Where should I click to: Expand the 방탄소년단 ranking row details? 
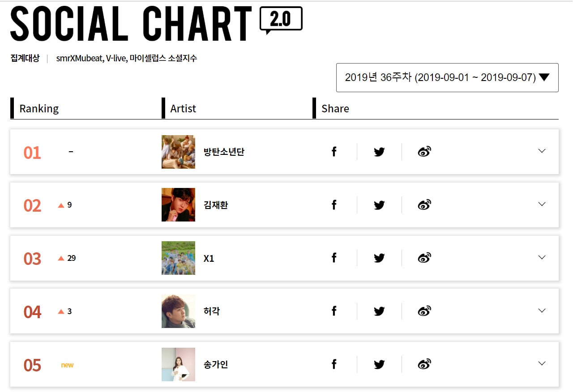(x=542, y=151)
